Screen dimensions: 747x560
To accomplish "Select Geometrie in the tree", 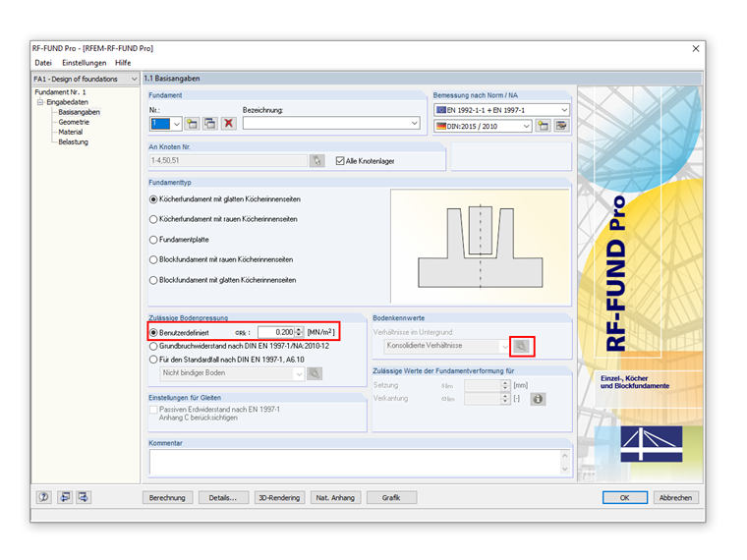I will 74,123.
